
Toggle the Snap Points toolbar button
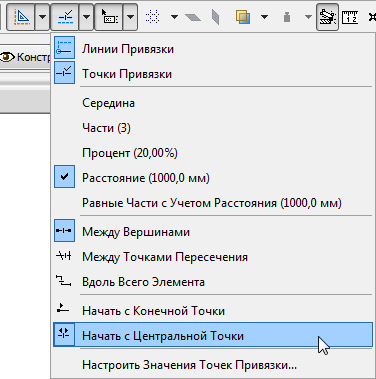coord(65,16)
